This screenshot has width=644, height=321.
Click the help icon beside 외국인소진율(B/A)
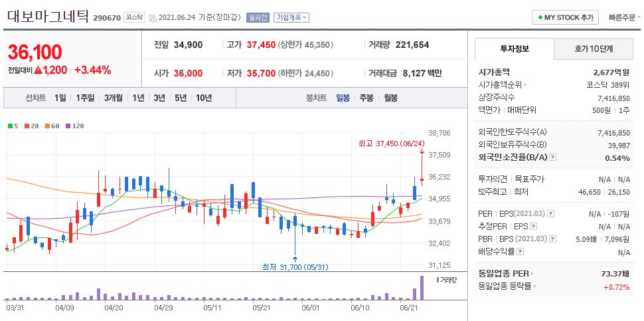click(x=553, y=158)
